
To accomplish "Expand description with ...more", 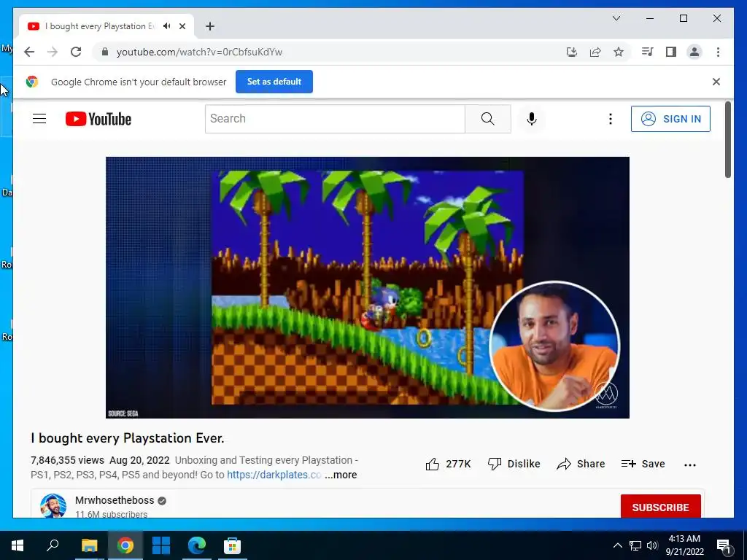I will pyautogui.click(x=341, y=475).
